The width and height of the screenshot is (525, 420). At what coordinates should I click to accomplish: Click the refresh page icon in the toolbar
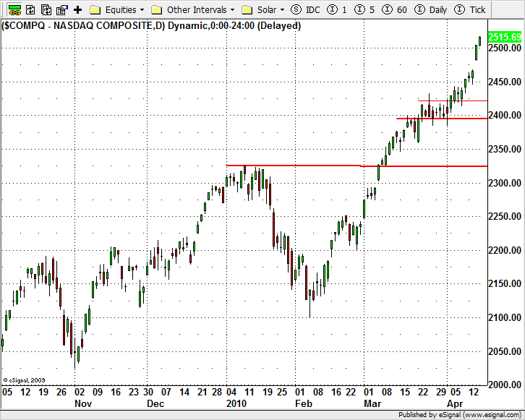[x=30, y=9]
